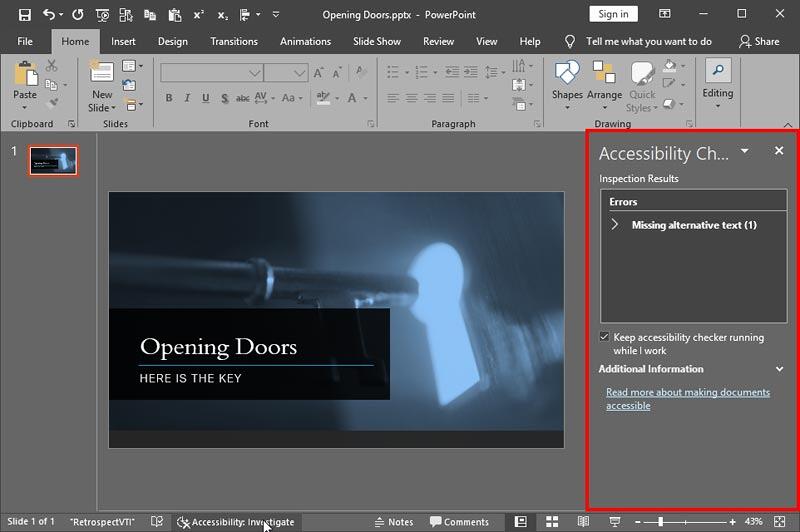Toggle bold formatting
The height and width of the screenshot is (532, 800).
[169, 98]
